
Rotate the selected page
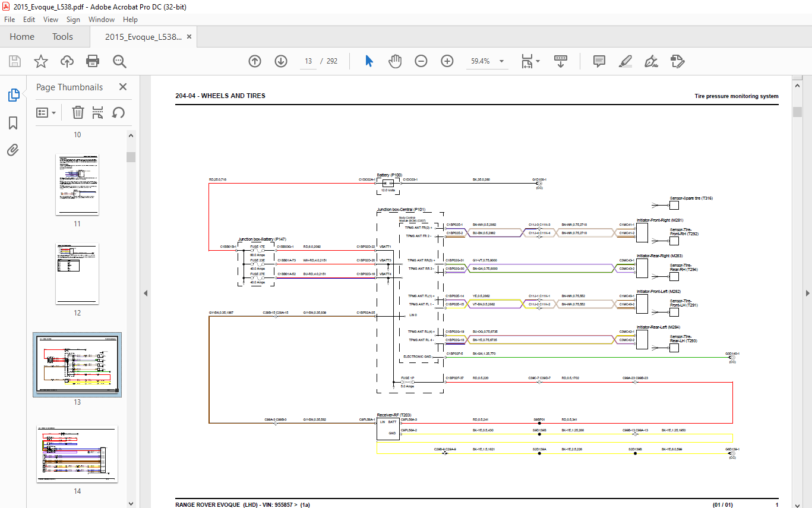118,112
